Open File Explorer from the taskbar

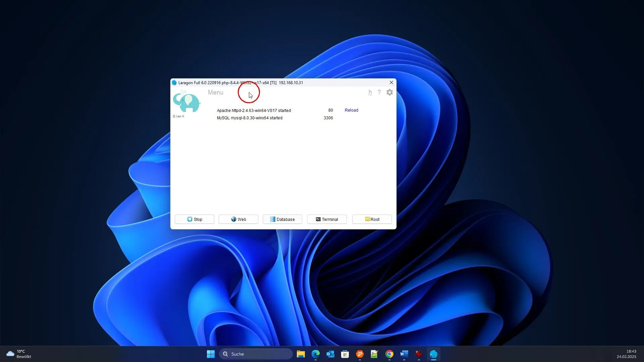pos(301,354)
